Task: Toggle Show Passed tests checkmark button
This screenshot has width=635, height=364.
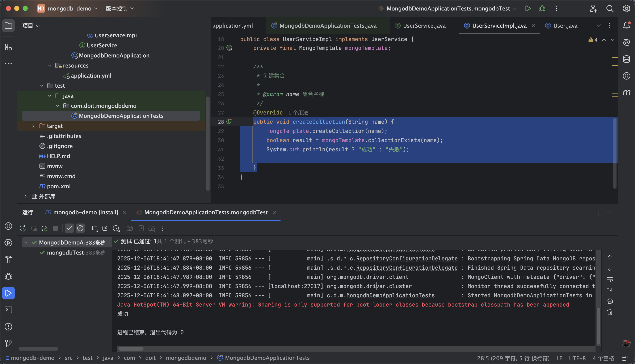Action: coord(69,228)
